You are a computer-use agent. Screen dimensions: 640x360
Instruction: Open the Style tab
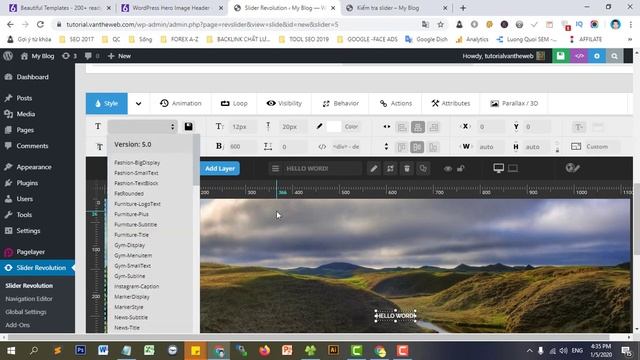click(x=107, y=103)
